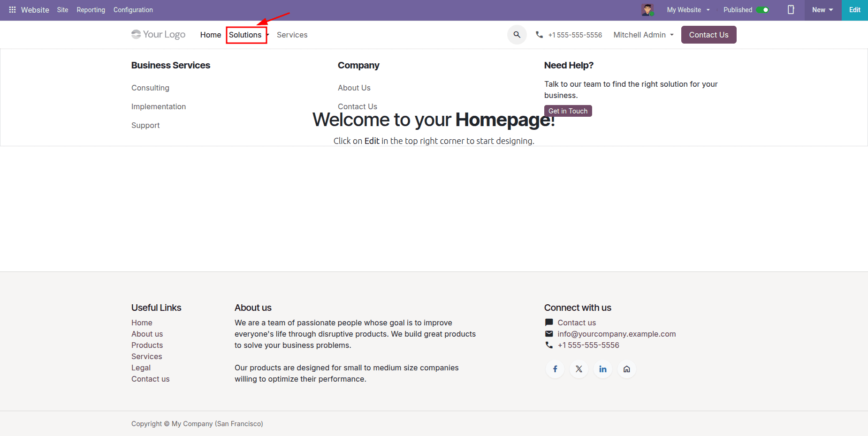
Task: Open the Consulting link
Action: pos(150,88)
